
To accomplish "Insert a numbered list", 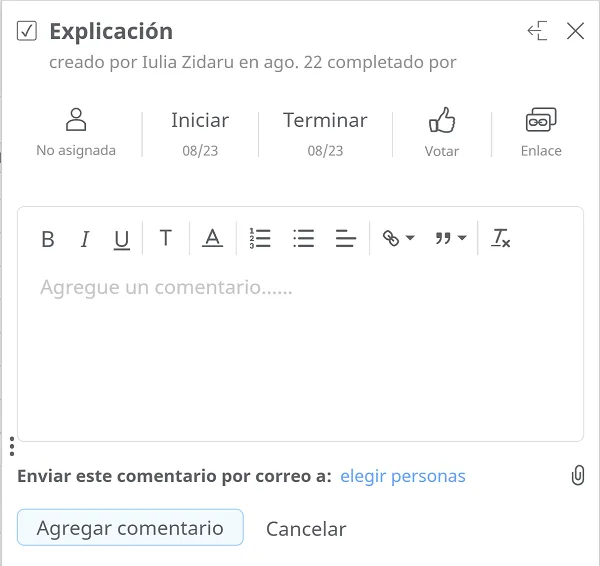I will pos(260,239).
